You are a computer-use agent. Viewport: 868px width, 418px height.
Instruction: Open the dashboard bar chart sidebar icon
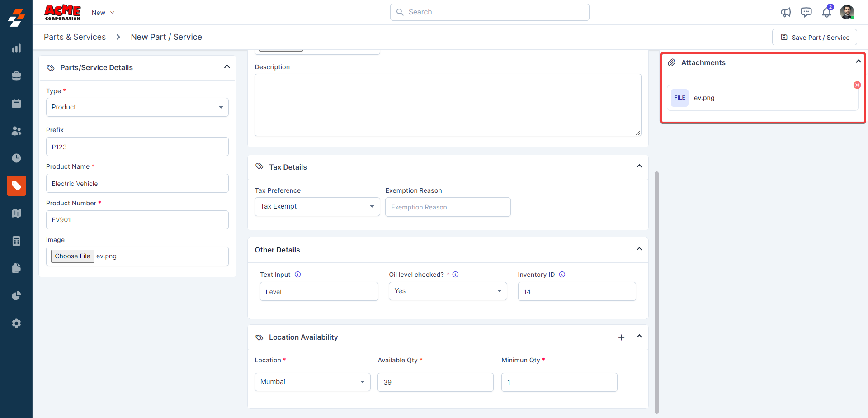coord(16,48)
